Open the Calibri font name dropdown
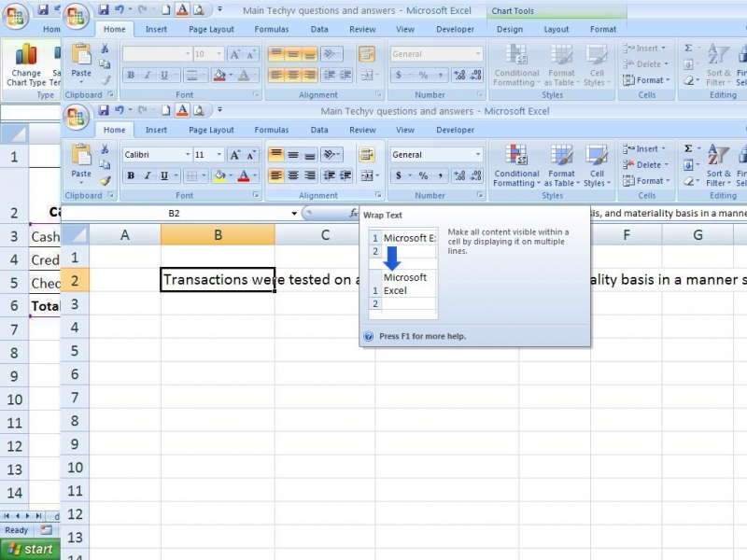 (187, 154)
